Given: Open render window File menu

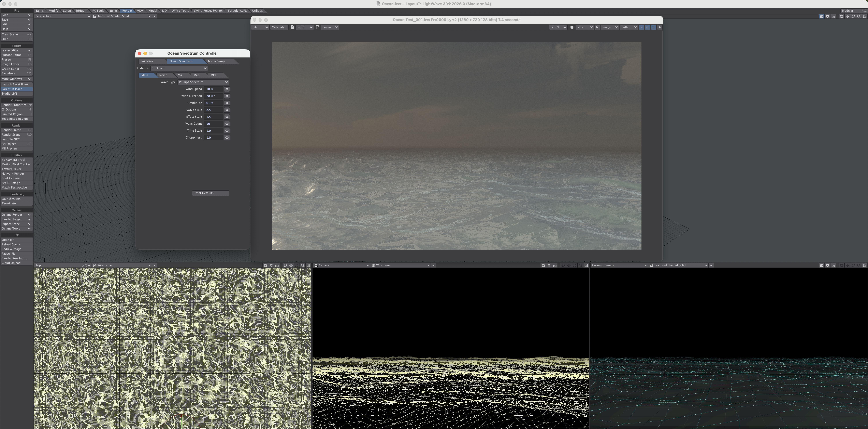Looking at the screenshot, I should pos(260,27).
